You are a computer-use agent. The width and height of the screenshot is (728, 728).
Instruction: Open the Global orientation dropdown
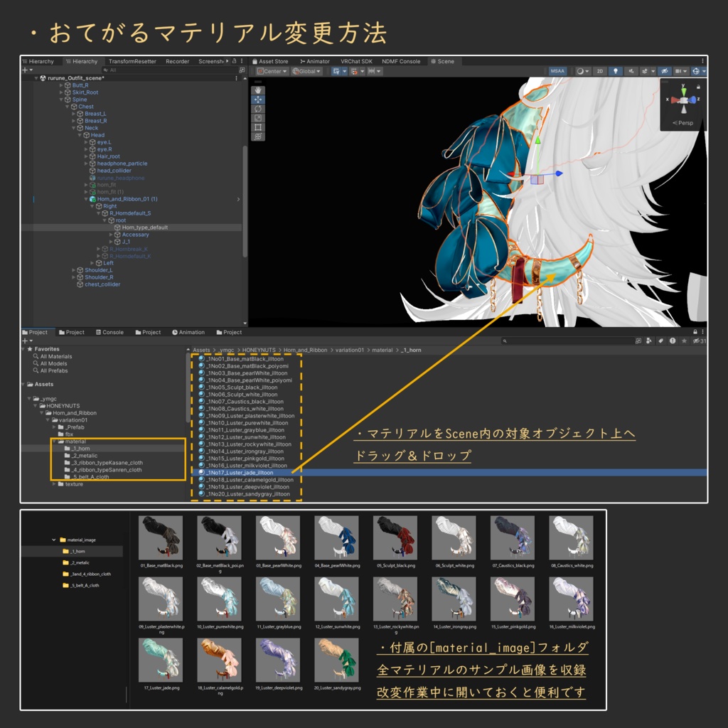tap(306, 70)
